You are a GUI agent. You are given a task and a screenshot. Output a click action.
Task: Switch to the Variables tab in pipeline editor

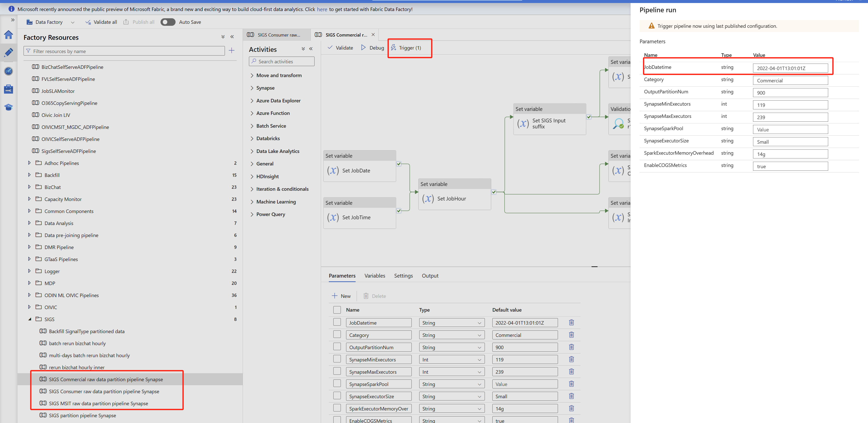375,275
